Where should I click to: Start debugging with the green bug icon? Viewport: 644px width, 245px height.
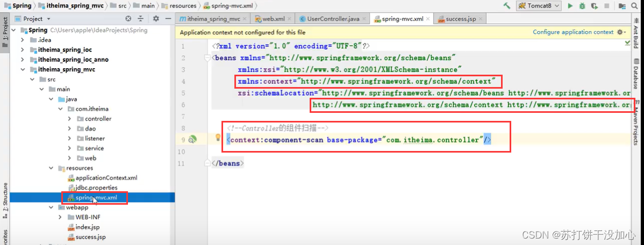click(582, 6)
